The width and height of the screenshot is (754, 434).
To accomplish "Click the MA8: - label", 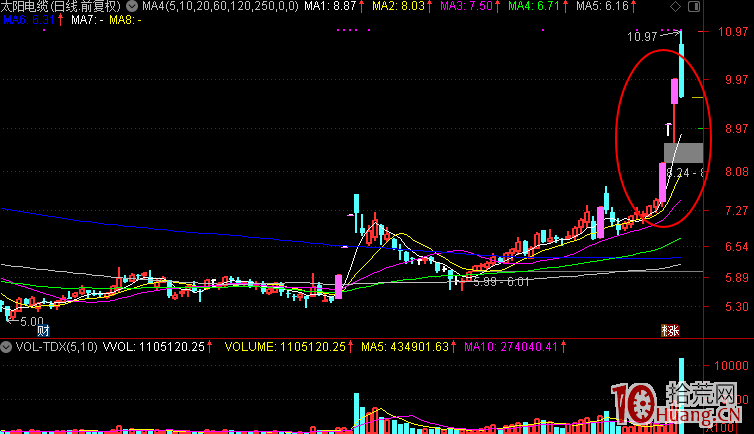I will (125, 20).
